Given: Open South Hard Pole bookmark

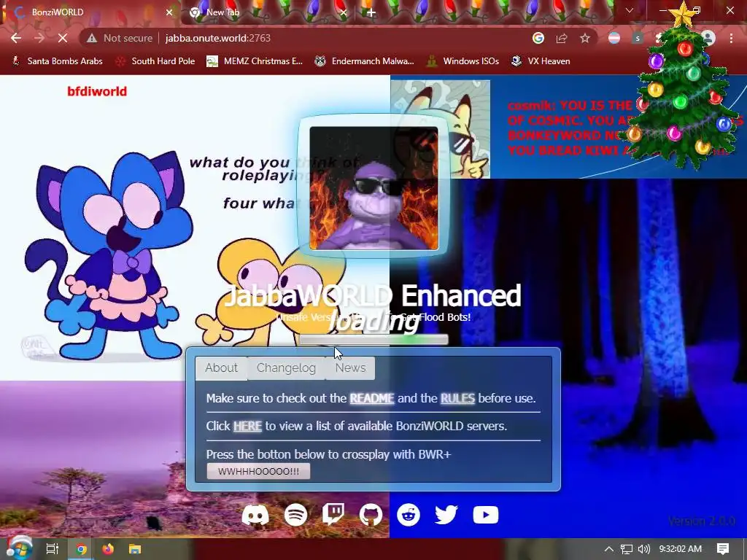Looking at the screenshot, I should [156, 61].
